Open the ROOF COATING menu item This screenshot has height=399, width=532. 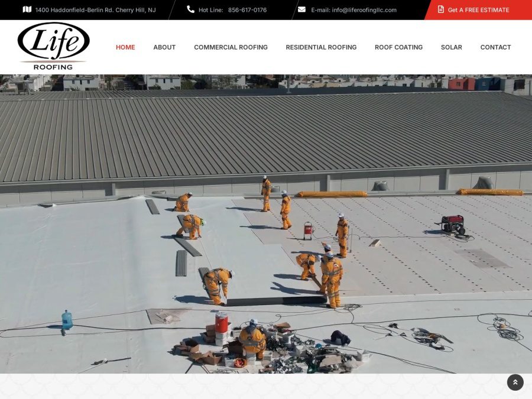click(x=398, y=47)
